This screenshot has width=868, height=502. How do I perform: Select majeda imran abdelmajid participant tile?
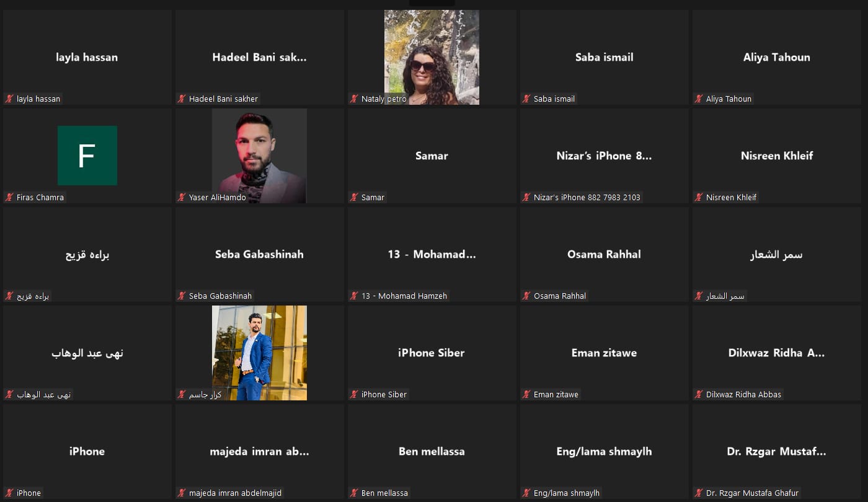pyautogui.click(x=260, y=451)
